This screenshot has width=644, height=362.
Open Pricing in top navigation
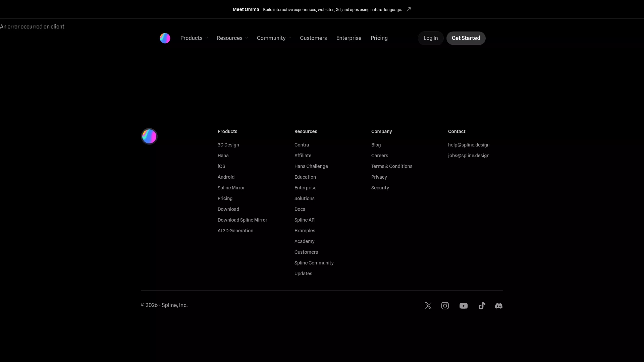tap(379, 38)
